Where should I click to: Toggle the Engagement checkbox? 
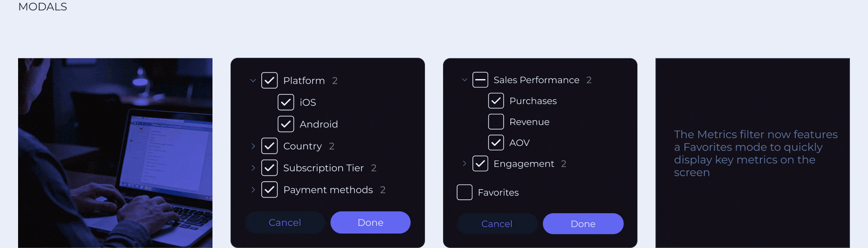point(480,164)
